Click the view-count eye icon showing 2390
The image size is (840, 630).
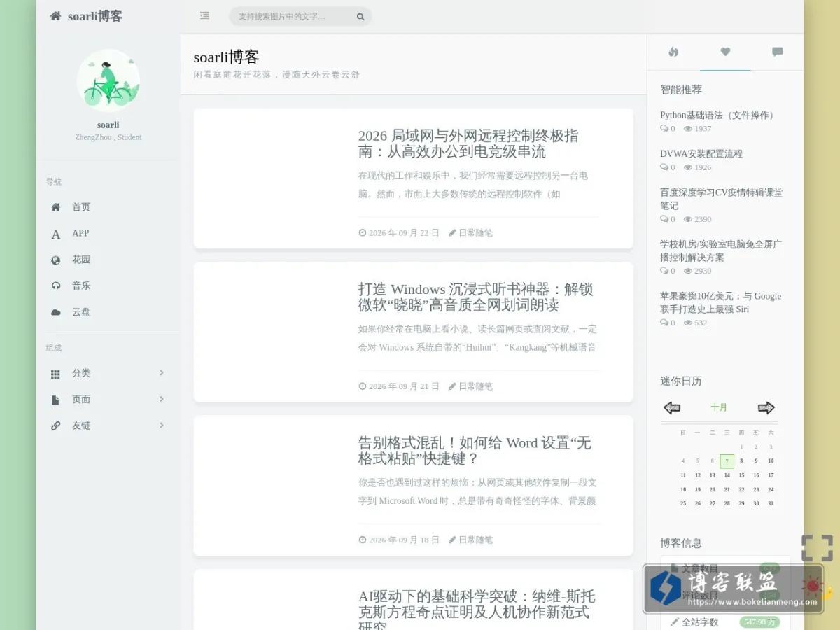[688, 219]
